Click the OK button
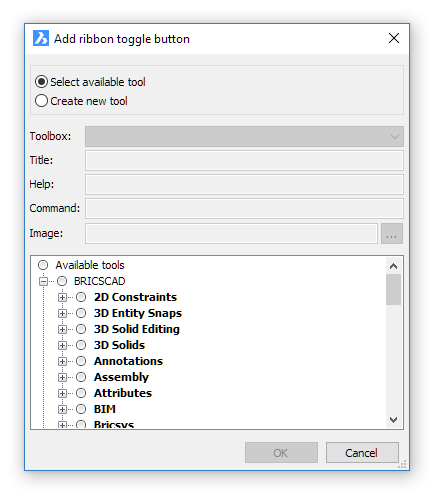This screenshot has width=438, height=498. click(x=281, y=453)
